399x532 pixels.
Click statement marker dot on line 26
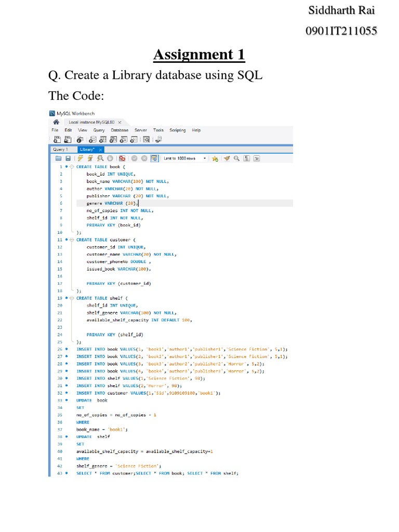tap(66, 349)
